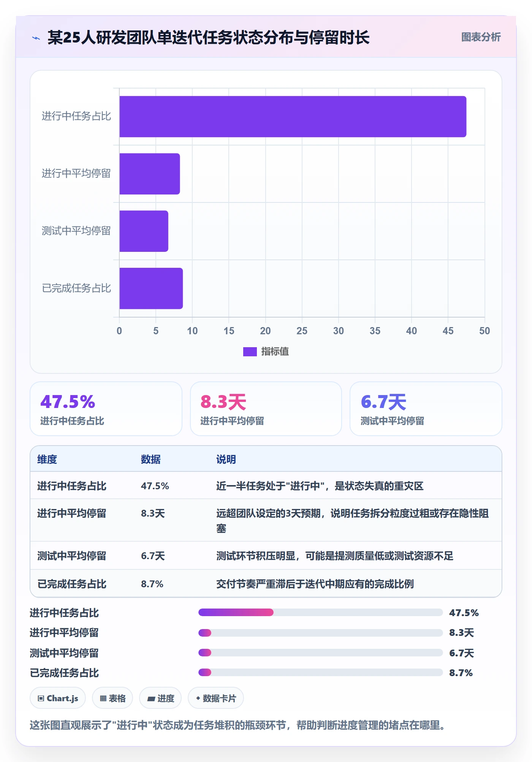This screenshot has width=532, height=762.
Task: Click the 维度 table column header
Action: pyautogui.click(x=47, y=459)
